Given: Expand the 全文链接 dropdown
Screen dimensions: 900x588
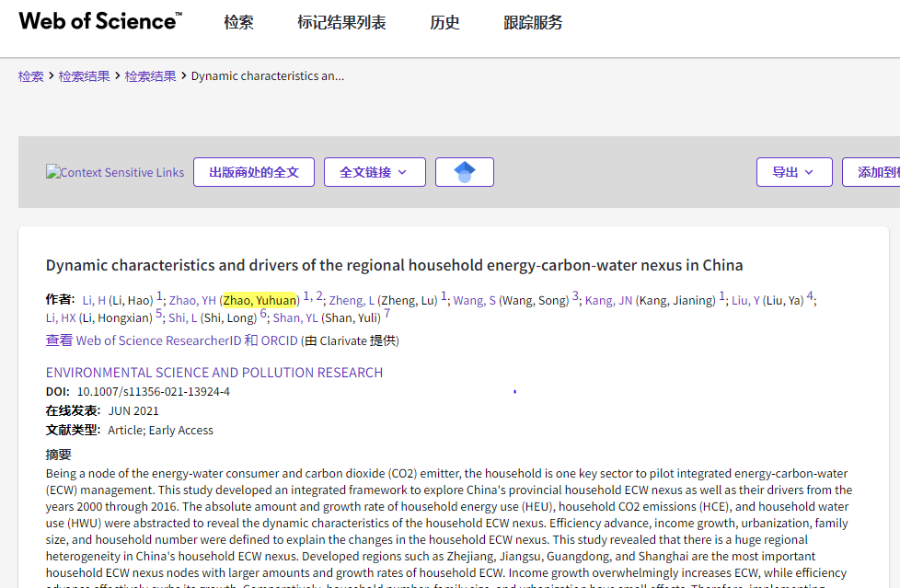Looking at the screenshot, I should [374, 172].
